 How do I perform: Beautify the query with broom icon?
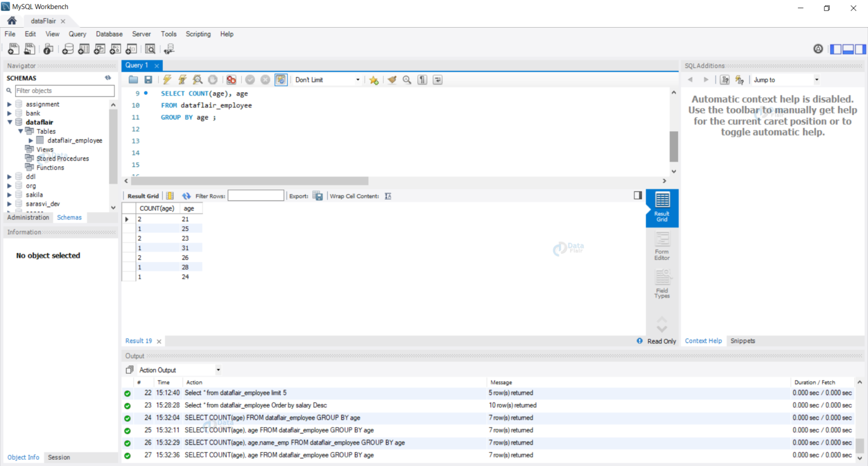pos(392,80)
